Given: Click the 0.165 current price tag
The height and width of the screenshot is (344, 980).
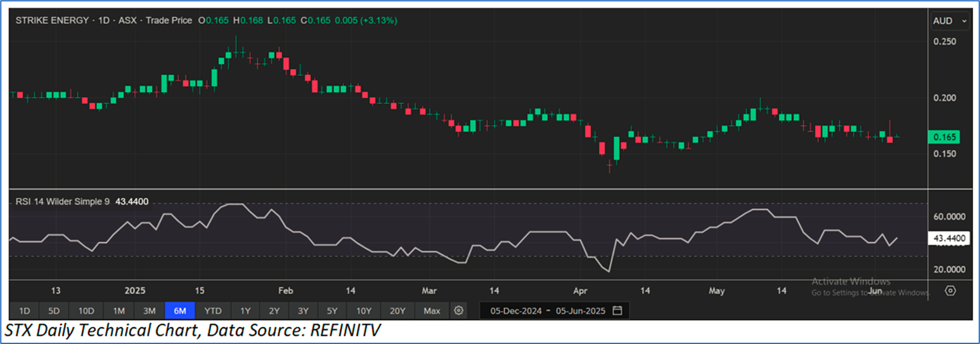Looking at the screenshot, I should click(943, 136).
